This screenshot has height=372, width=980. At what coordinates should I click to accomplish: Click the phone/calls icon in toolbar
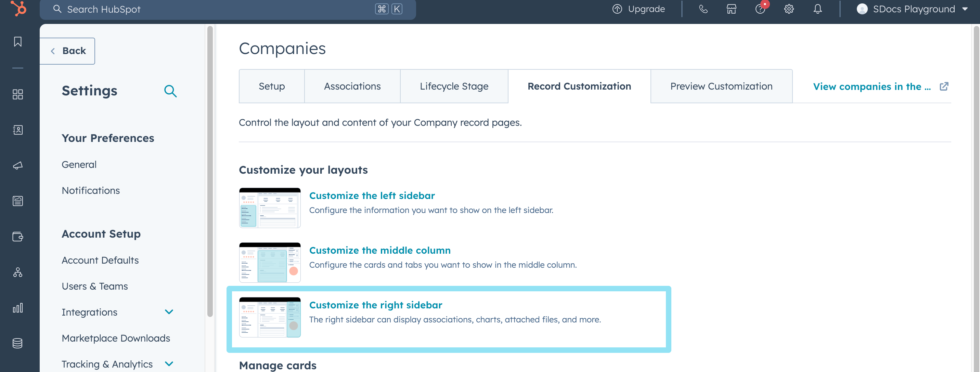pyautogui.click(x=702, y=9)
